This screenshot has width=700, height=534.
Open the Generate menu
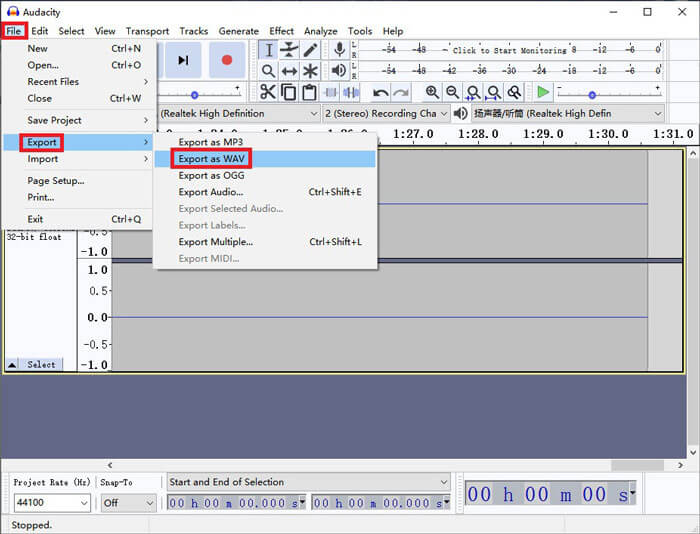tap(238, 31)
